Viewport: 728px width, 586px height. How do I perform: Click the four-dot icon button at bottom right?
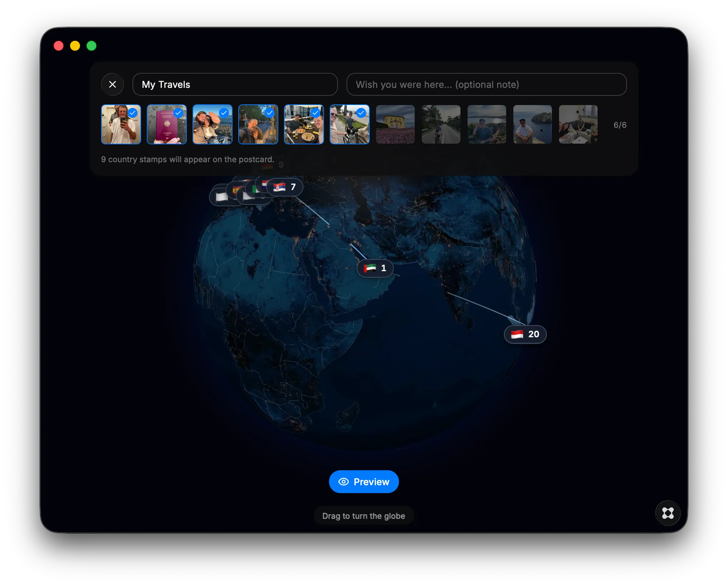pos(668,513)
